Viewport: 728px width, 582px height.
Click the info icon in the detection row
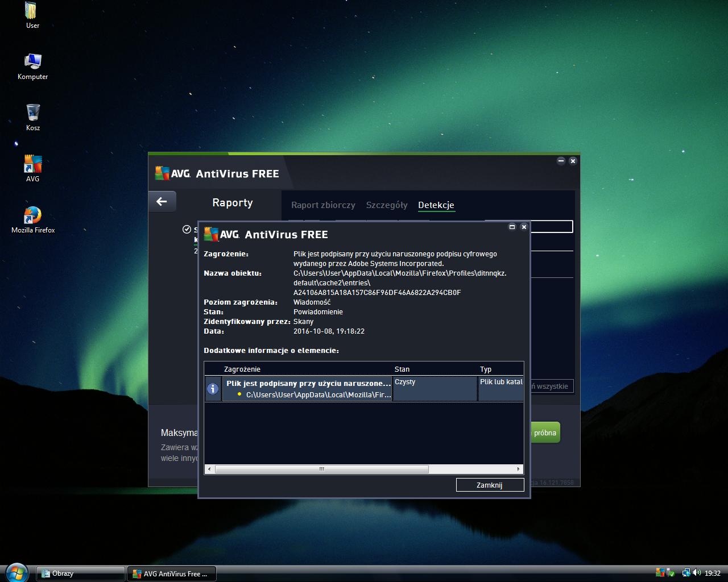coord(213,389)
